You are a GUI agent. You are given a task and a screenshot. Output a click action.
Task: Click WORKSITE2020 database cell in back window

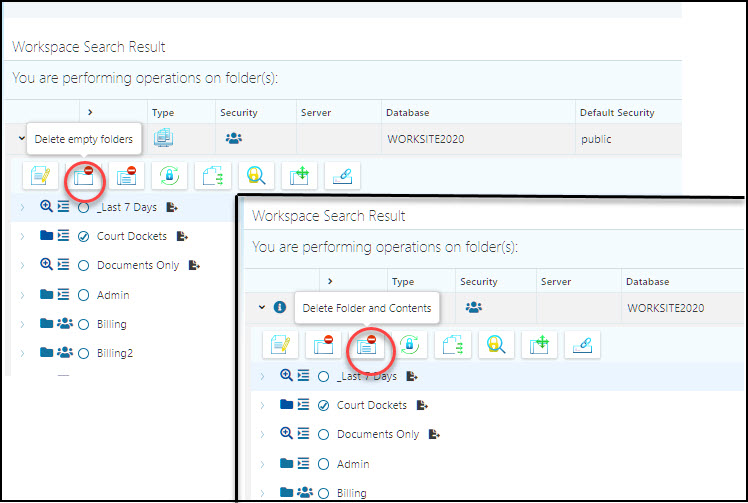tap(426, 139)
